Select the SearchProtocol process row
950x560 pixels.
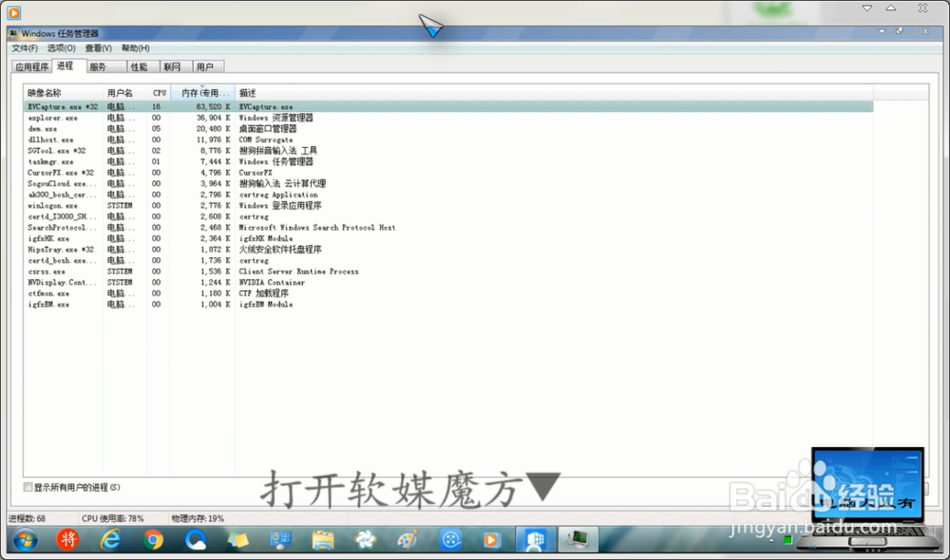pyautogui.click(x=448, y=227)
